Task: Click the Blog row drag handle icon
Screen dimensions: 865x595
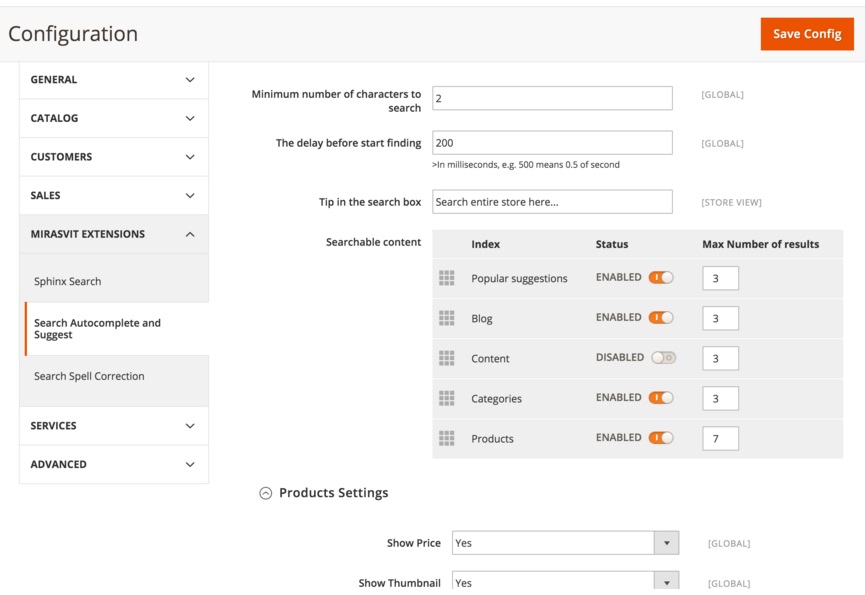Action: click(447, 318)
